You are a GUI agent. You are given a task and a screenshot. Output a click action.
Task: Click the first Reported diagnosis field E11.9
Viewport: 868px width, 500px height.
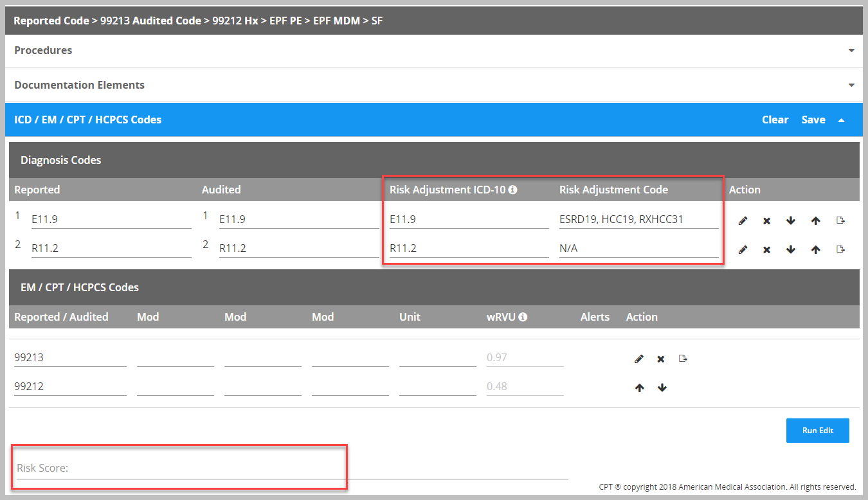click(111, 220)
